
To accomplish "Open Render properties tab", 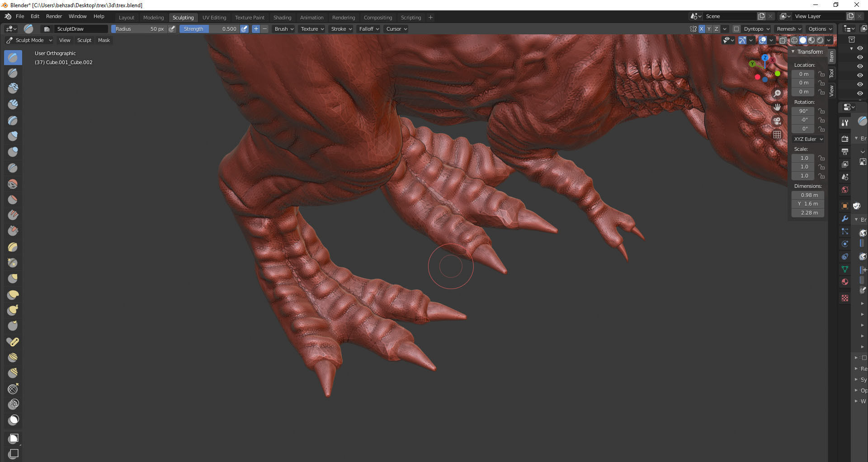I will point(844,139).
